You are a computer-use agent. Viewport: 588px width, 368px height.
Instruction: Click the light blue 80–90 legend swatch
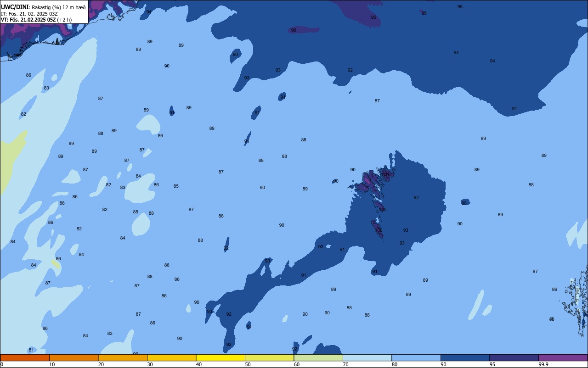[416, 357]
